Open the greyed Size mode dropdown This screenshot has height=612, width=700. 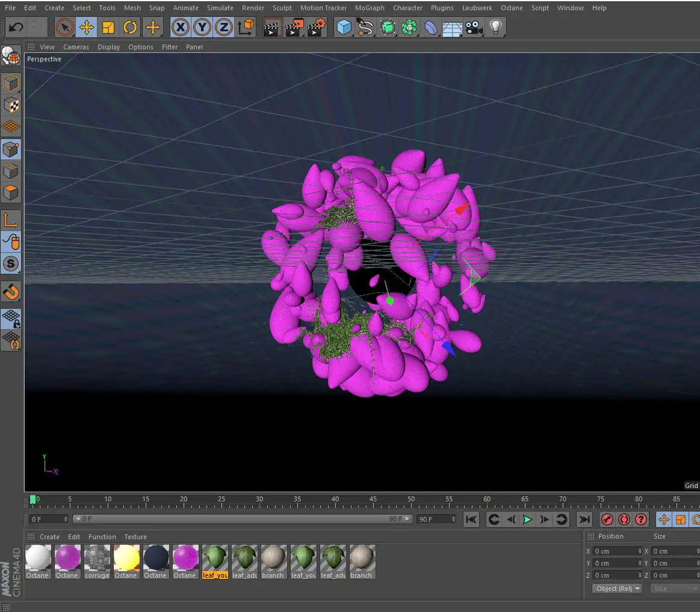[675, 589]
